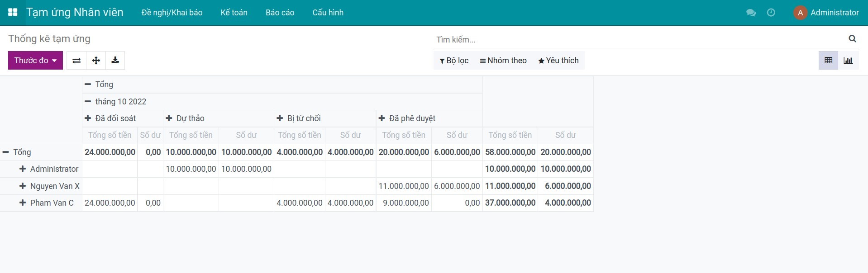Image resolution: width=868 pixels, height=273 pixels.
Task: Open the Yêu thích favorites dropdown
Action: (x=558, y=61)
